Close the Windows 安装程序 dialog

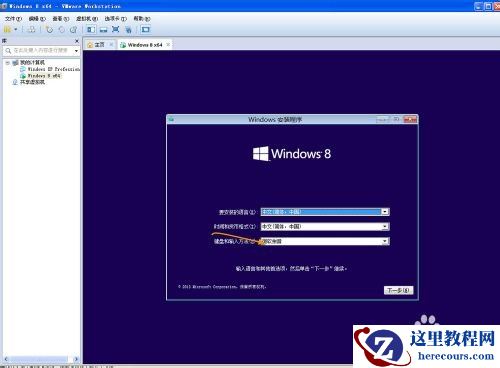(410, 119)
